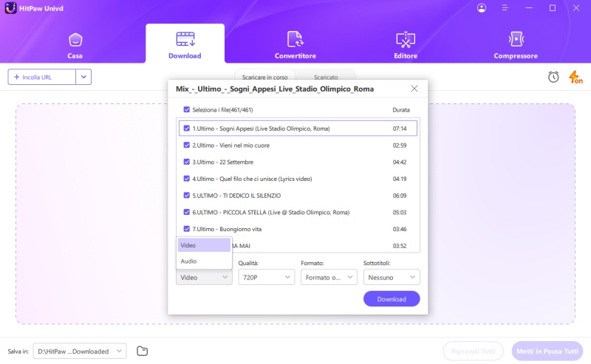Click the Metti in Pausa Tutti button
Image resolution: width=591 pixels, height=364 pixels.
pos(547,351)
